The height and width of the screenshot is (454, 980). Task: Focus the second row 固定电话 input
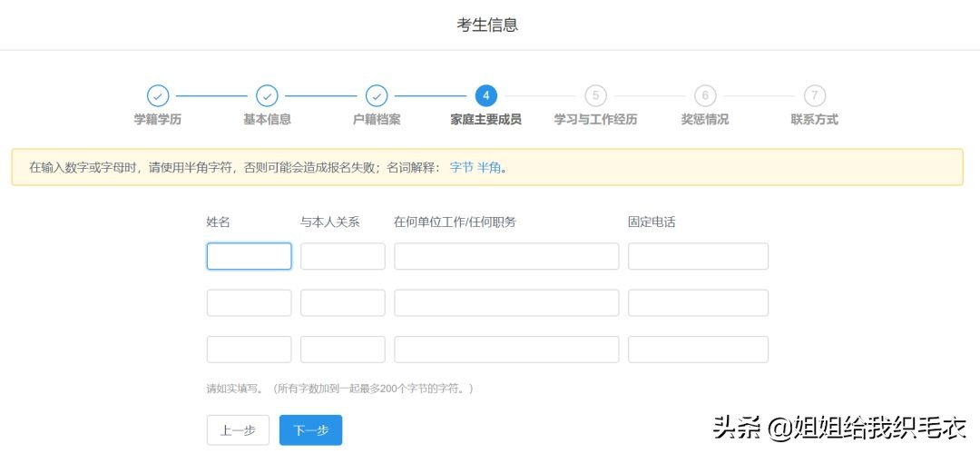(x=698, y=302)
